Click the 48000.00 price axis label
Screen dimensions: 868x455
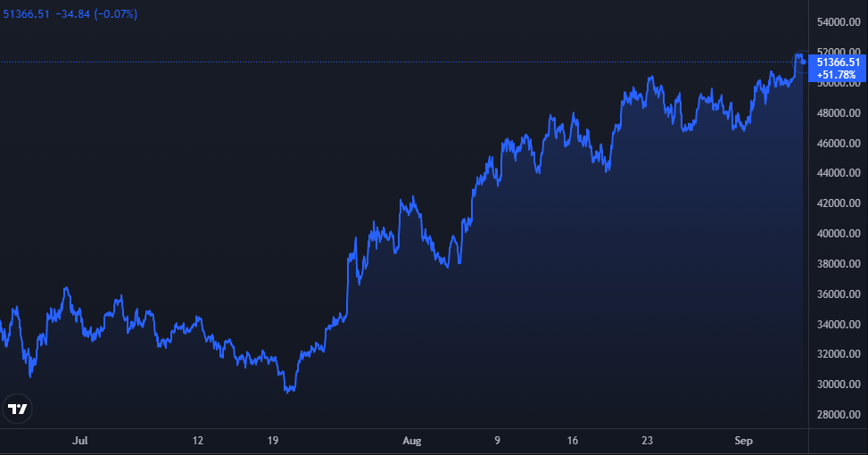coord(839,113)
